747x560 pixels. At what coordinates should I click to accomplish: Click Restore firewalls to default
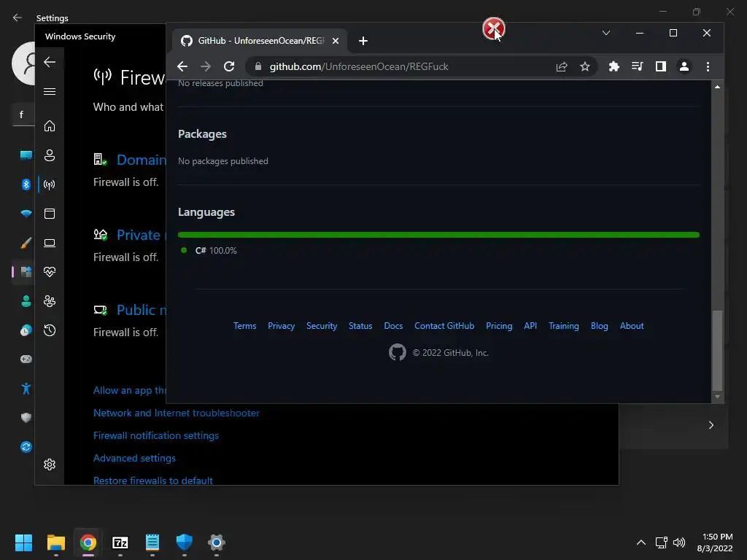(x=153, y=481)
